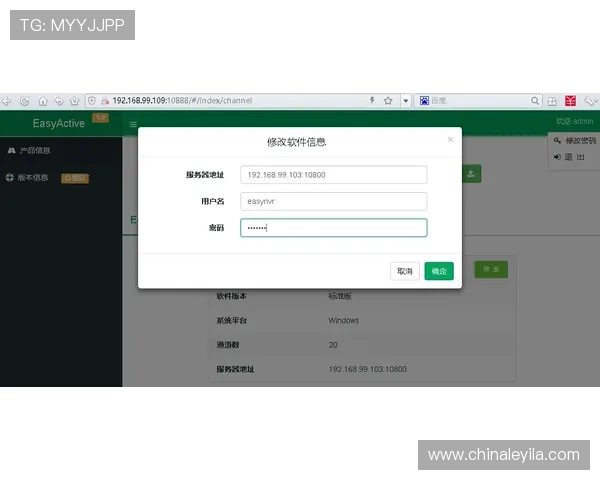Toggle sidebar with hamburger menu icon

coord(133,124)
